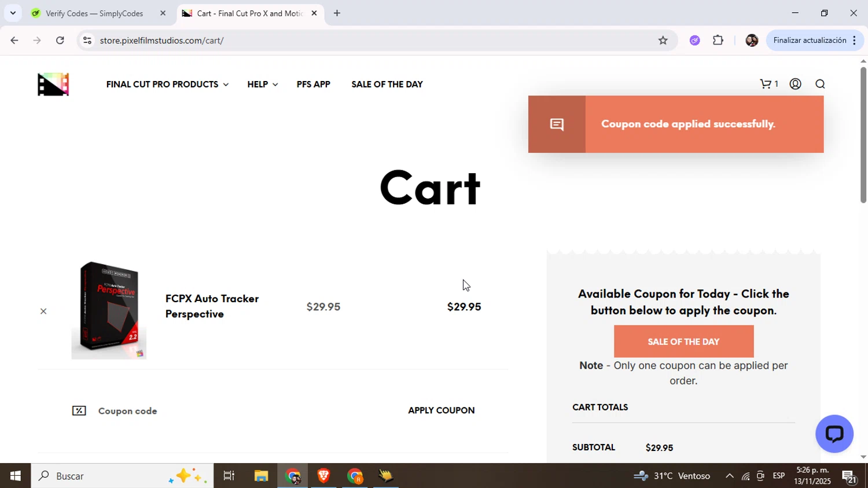Open the live chat bubble
This screenshot has height=488, width=868.
click(x=834, y=434)
